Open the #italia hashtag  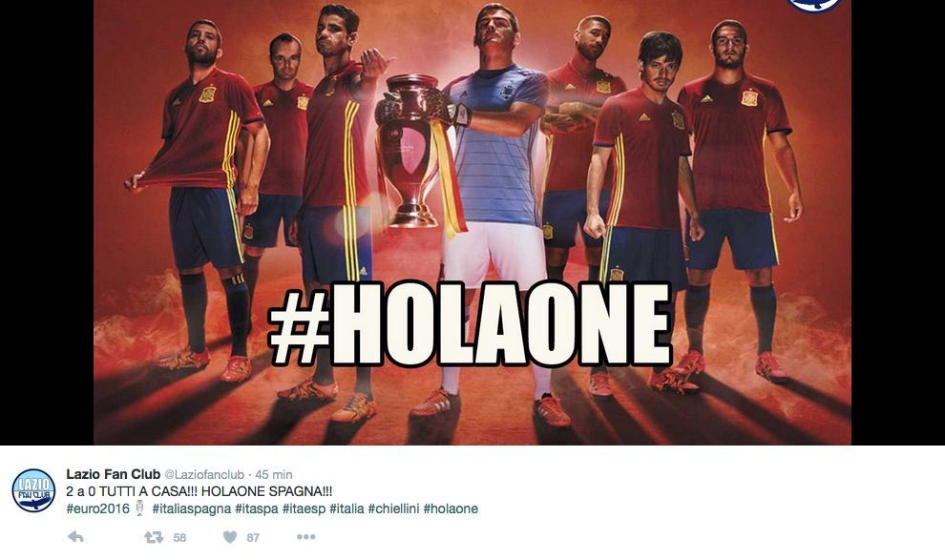347,508
